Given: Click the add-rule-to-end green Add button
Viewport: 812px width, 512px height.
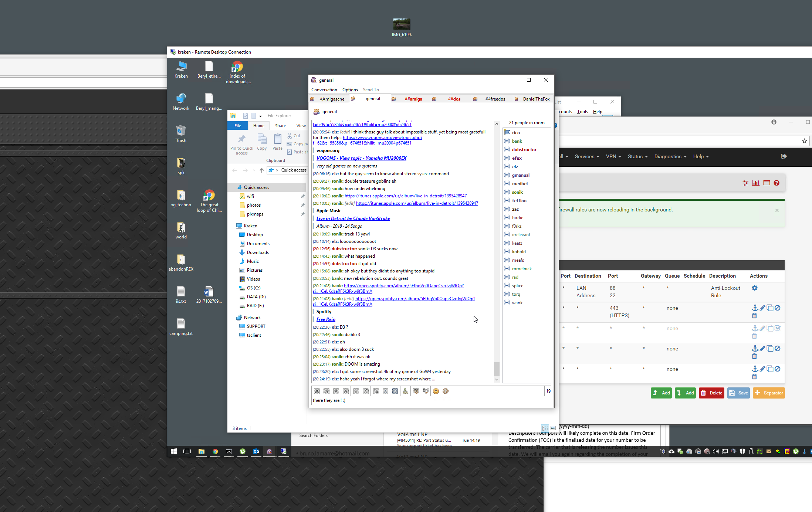Looking at the screenshot, I should click(x=685, y=393).
